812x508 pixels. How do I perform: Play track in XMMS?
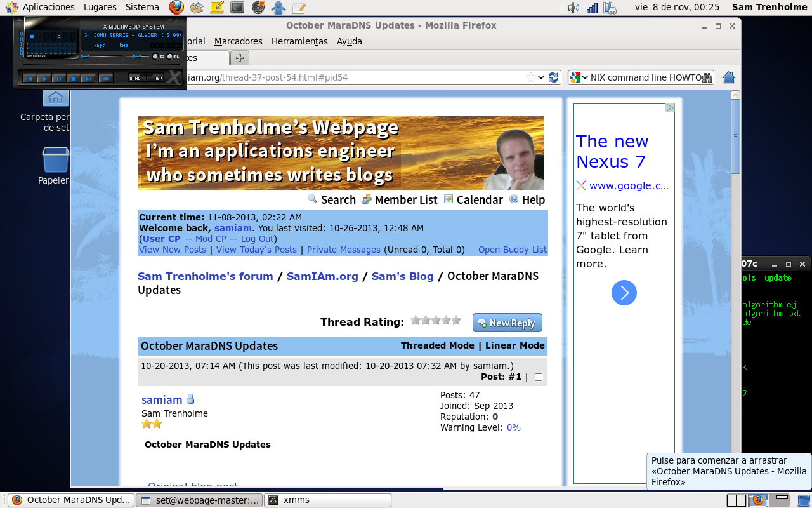coord(44,79)
